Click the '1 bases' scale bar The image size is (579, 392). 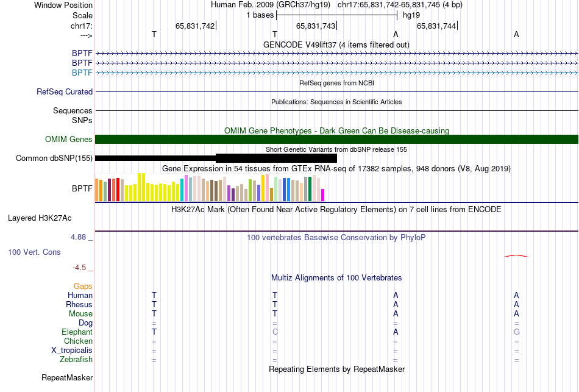tap(336, 15)
